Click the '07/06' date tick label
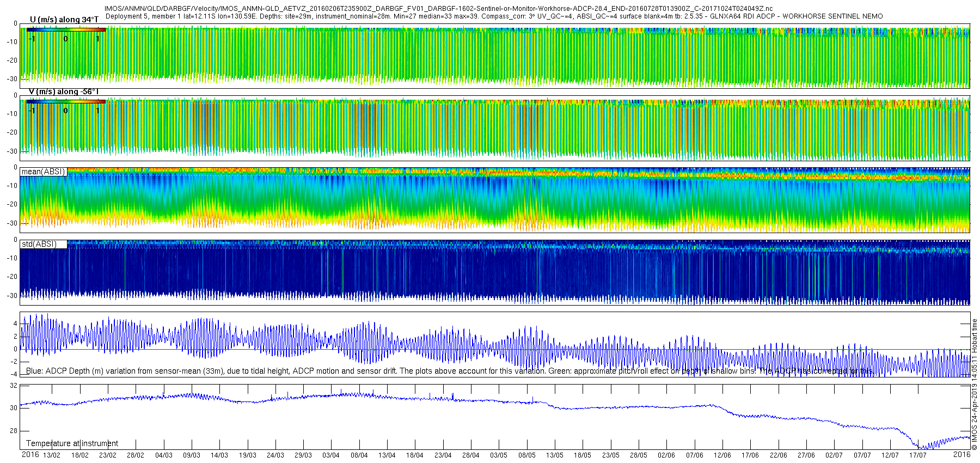 695,455
